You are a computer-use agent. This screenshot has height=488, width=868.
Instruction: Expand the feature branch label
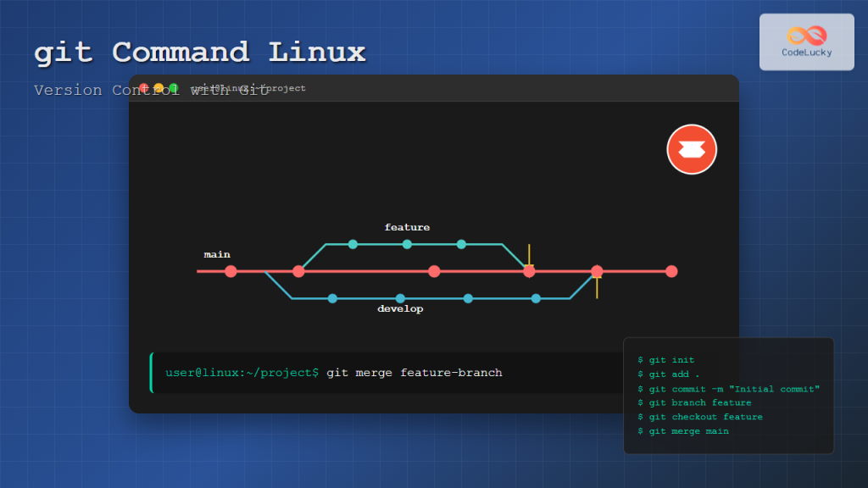pyautogui.click(x=407, y=227)
